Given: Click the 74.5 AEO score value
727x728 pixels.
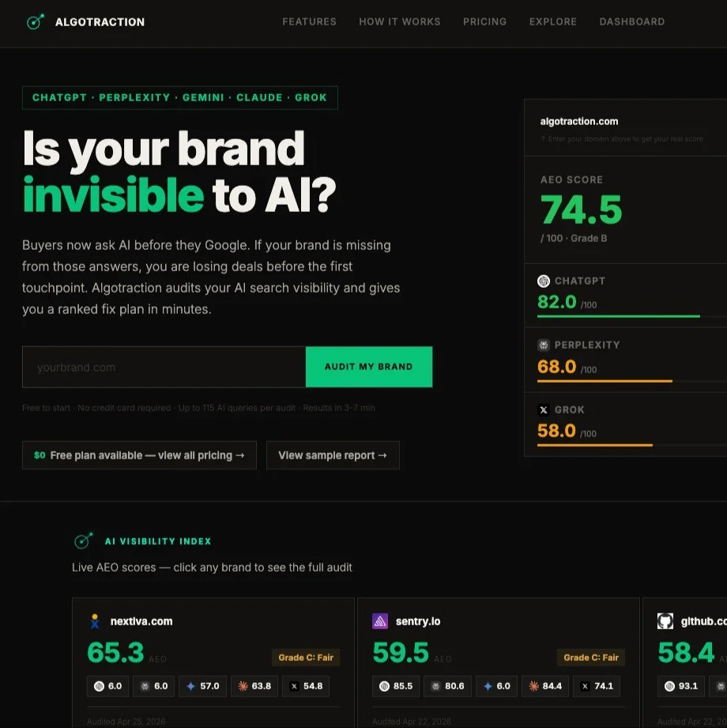Looking at the screenshot, I should click(x=581, y=209).
